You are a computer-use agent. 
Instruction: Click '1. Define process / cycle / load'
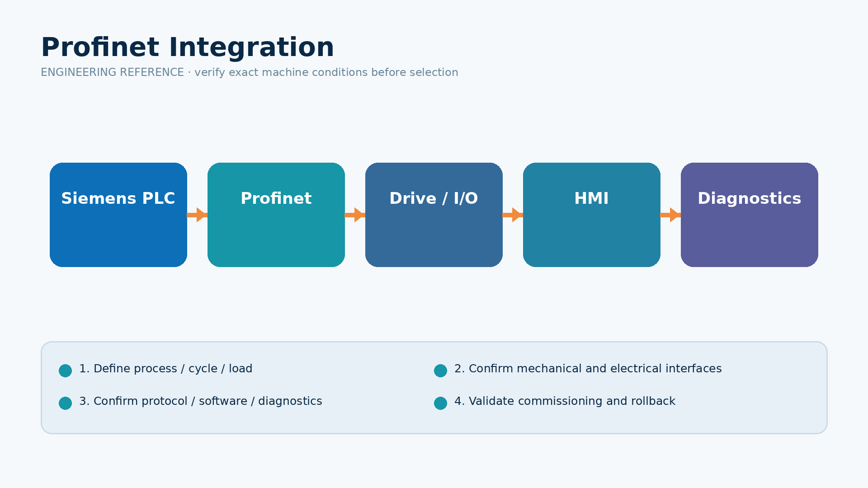[166, 369]
